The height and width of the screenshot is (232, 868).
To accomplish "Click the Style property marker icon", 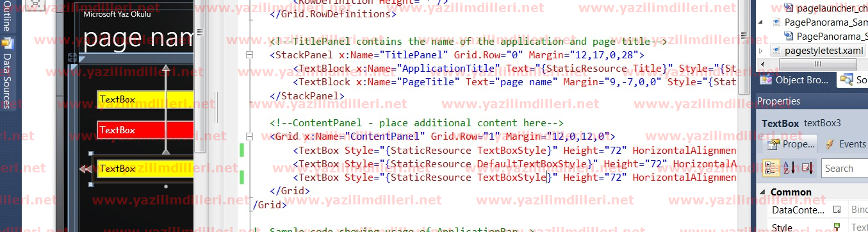I will (x=836, y=228).
